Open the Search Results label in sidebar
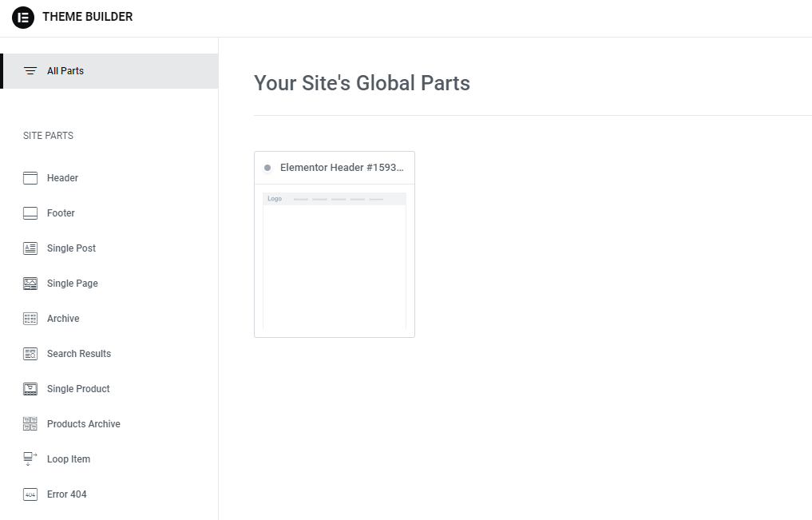 pos(79,354)
